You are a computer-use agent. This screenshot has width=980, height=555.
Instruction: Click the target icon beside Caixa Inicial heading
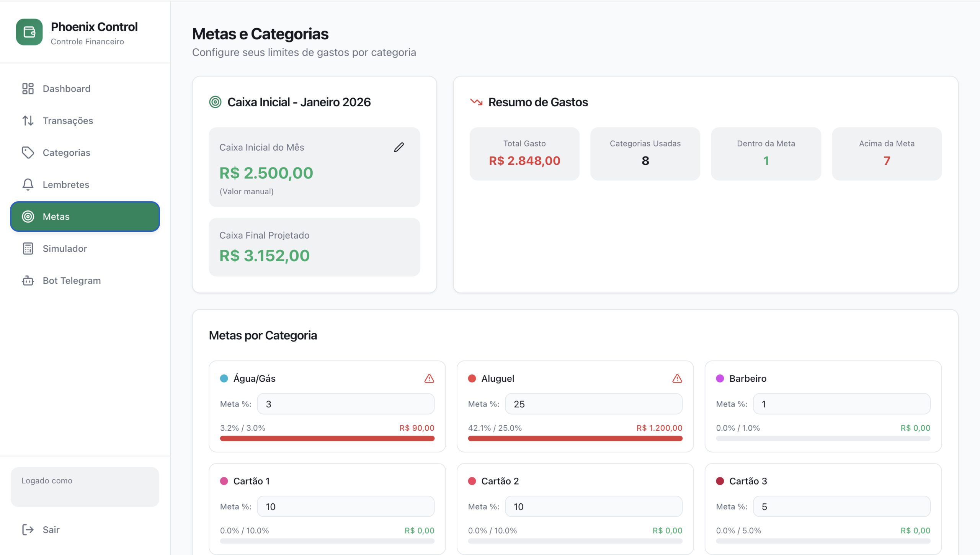tap(215, 102)
